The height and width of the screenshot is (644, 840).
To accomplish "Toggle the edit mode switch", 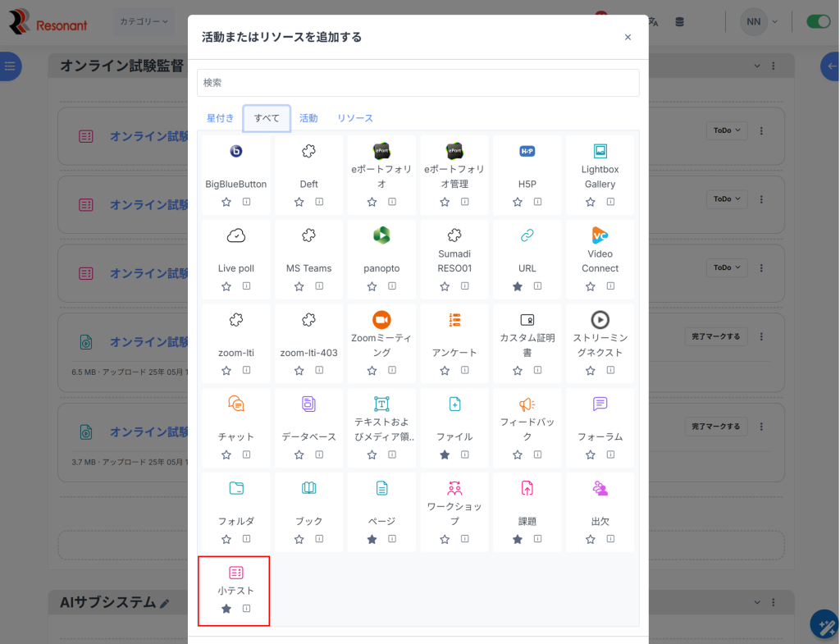I will coord(818,21).
